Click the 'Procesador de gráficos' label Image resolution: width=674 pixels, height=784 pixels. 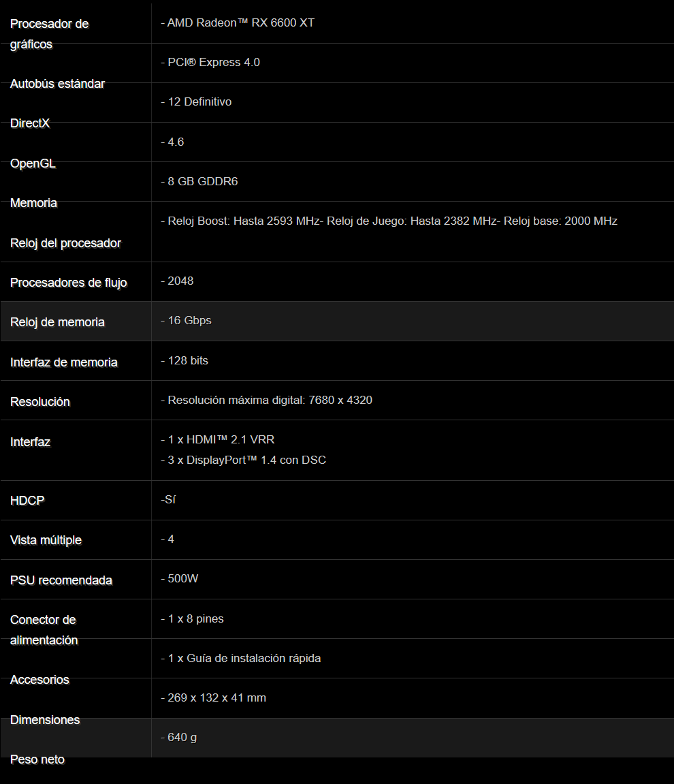[x=49, y=33]
